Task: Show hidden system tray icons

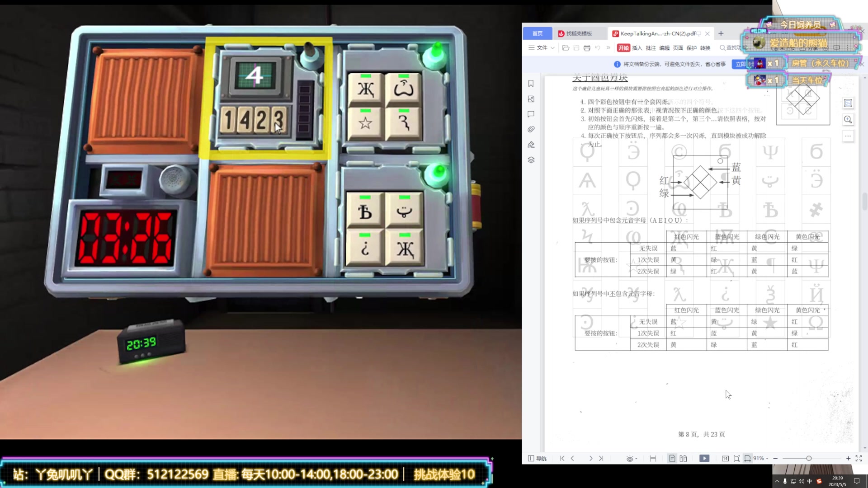Action: (x=777, y=481)
